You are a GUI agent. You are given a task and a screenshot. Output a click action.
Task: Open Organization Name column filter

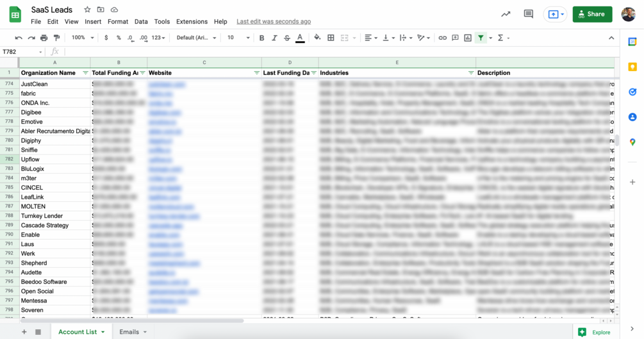(85, 72)
